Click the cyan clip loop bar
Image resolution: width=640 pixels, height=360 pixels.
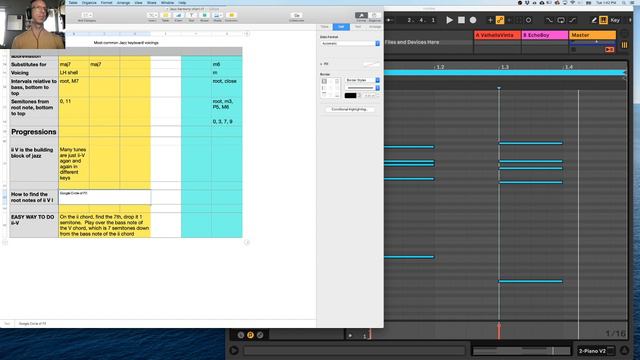[x=505, y=73]
